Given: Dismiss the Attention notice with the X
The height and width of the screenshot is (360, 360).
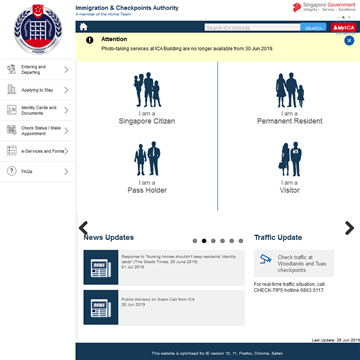Looking at the screenshot, I should tap(349, 41).
